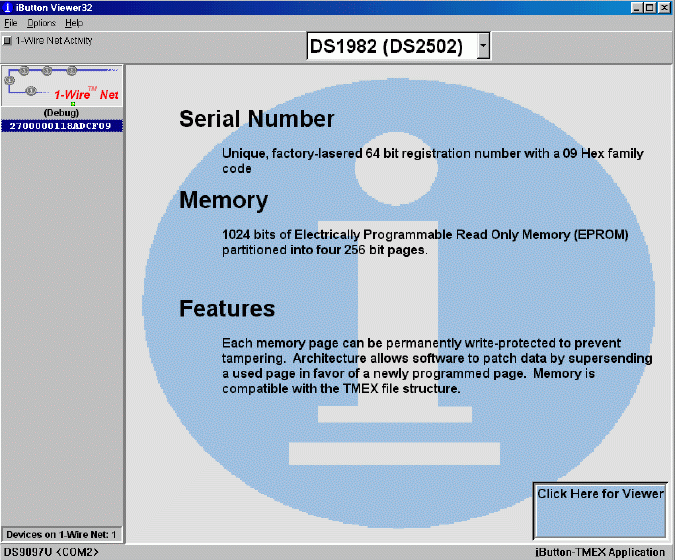The width and height of the screenshot is (675, 560).
Task: Select device 2700000118ADCF09 in the list
Action: coord(62,126)
